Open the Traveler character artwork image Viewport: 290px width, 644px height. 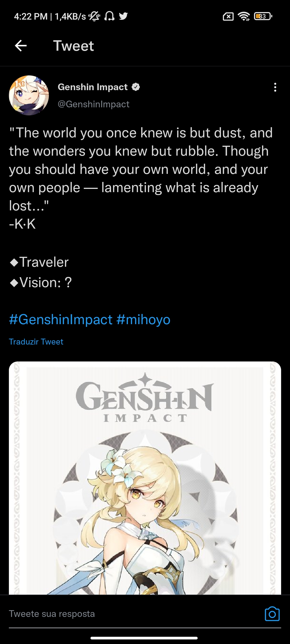[x=145, y=478]
